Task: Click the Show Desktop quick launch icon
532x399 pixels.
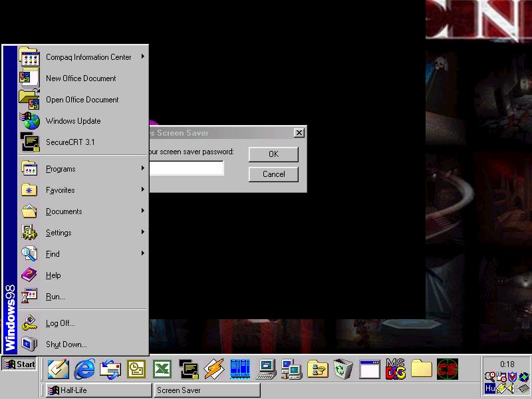Action: 59,369
